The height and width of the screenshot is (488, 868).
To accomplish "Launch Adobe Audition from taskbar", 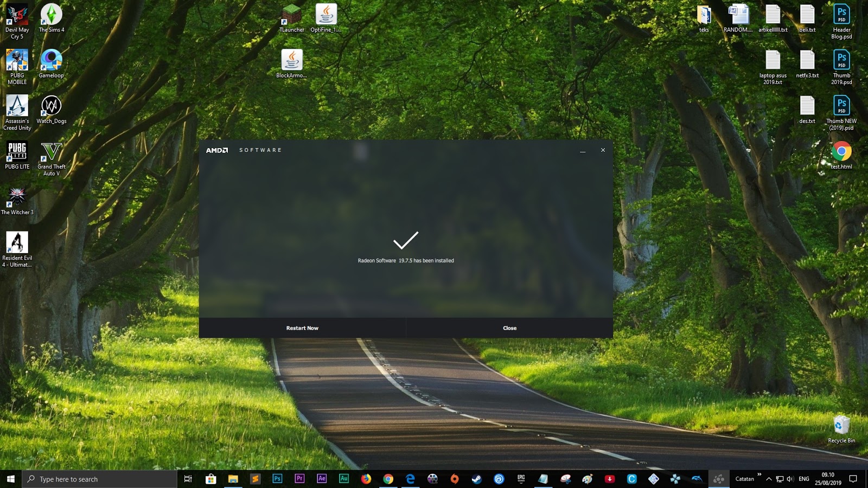I will coord(344,479).
